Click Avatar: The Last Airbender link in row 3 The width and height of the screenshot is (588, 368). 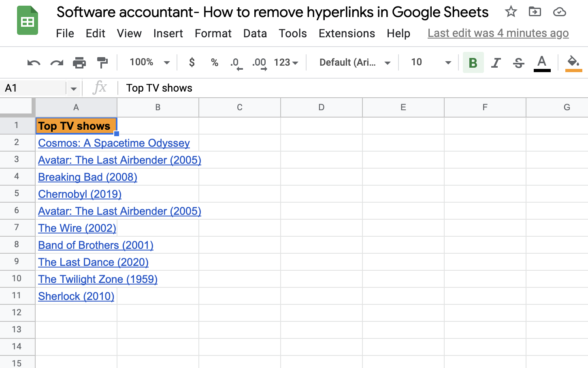pyautogui.click(x=119, y=160)
